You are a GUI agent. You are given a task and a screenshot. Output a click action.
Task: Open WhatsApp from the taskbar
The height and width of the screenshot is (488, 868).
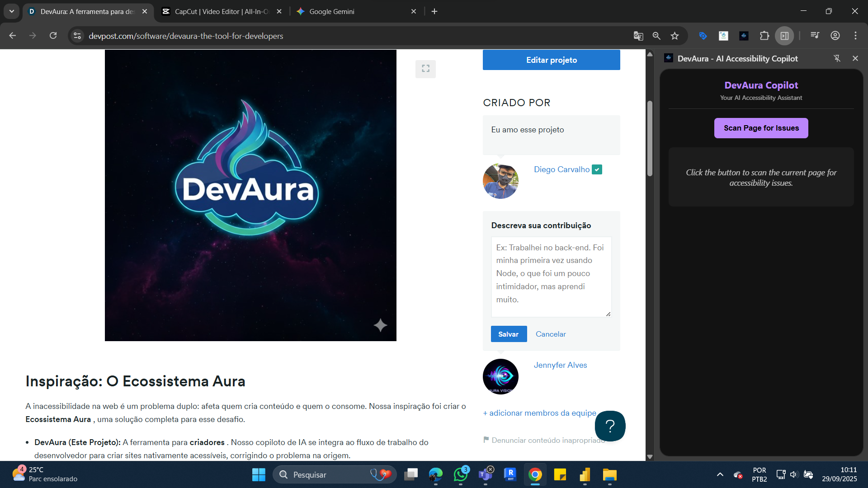[x=461, y=474]
